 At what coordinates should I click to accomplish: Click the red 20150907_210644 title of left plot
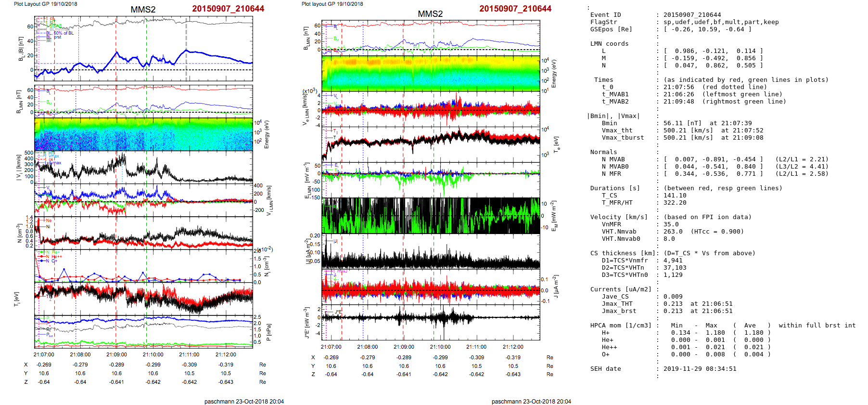point(228,9)
